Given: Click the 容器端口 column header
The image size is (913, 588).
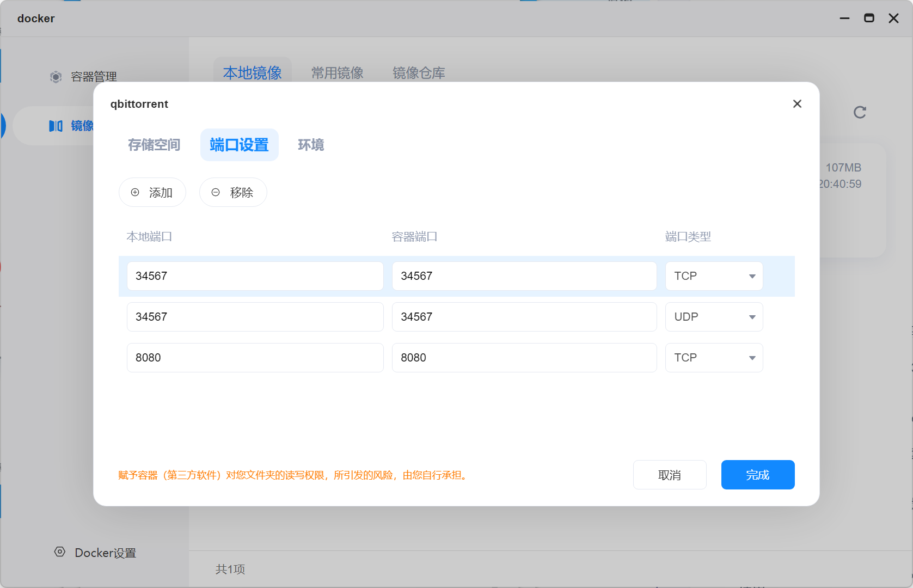Looking at the screenshot, I should point(414,237).
